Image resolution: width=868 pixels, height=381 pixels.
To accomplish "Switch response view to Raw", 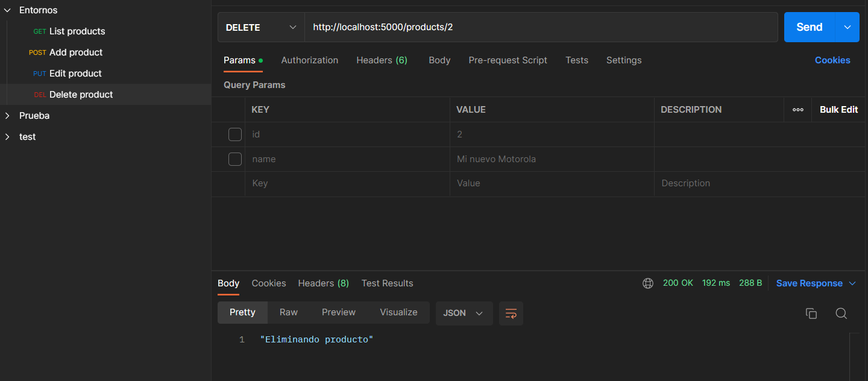I will click(x=289, y=312).
